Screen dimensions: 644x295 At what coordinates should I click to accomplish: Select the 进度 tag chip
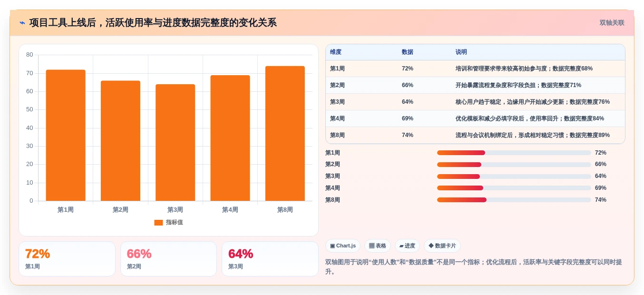click(407, 246)
